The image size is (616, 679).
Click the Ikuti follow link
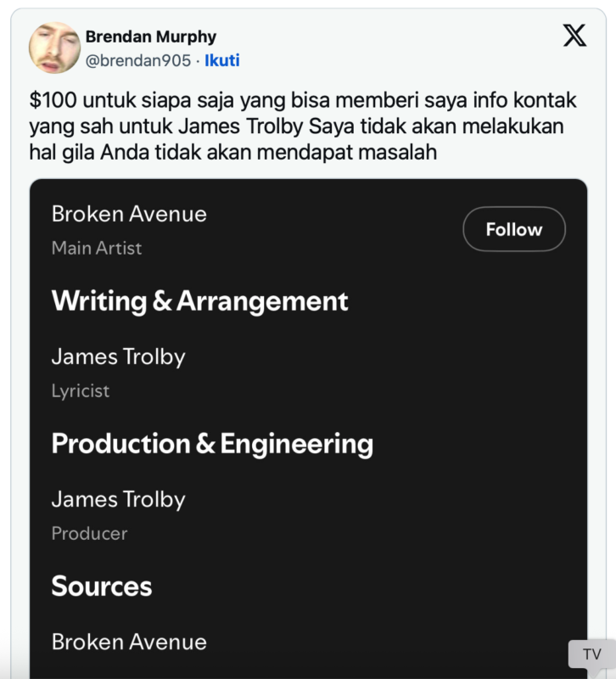222,60
